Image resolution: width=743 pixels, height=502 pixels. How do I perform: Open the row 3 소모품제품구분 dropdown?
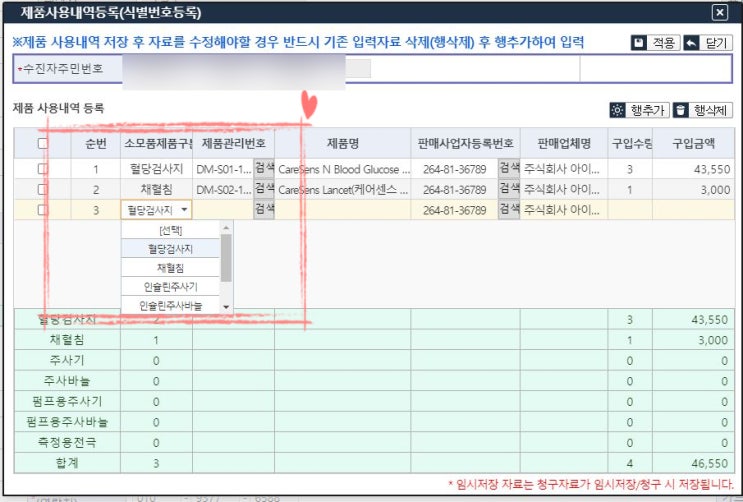pos(156,210)
